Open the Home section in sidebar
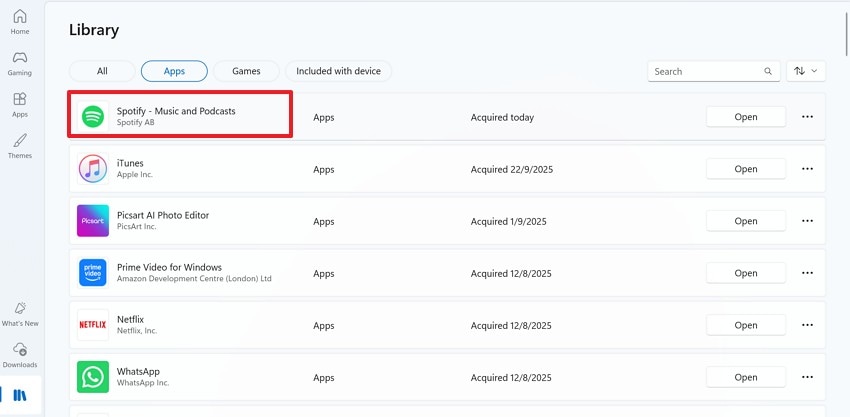This screenshot has height=417, width=850. [x=20, y=23]
